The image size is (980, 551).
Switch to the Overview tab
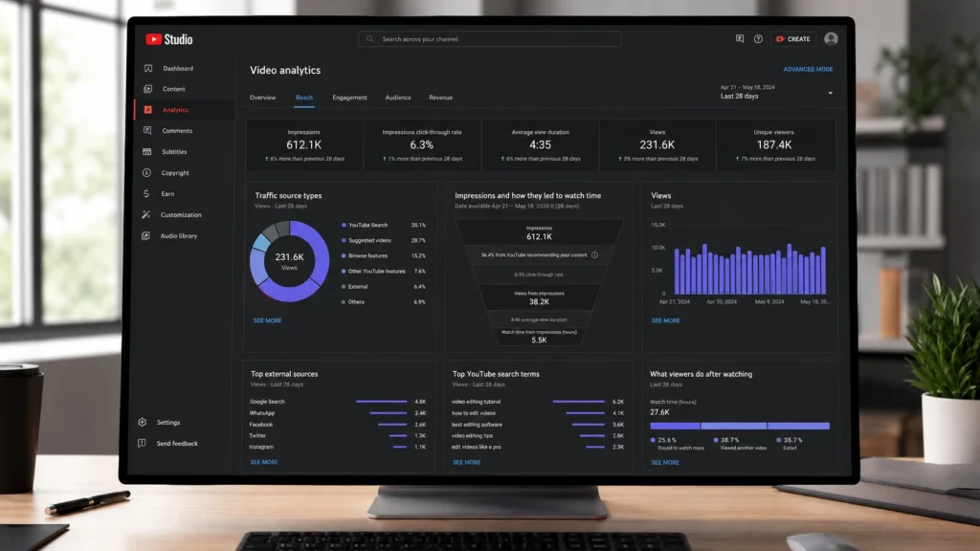point(262,98)
